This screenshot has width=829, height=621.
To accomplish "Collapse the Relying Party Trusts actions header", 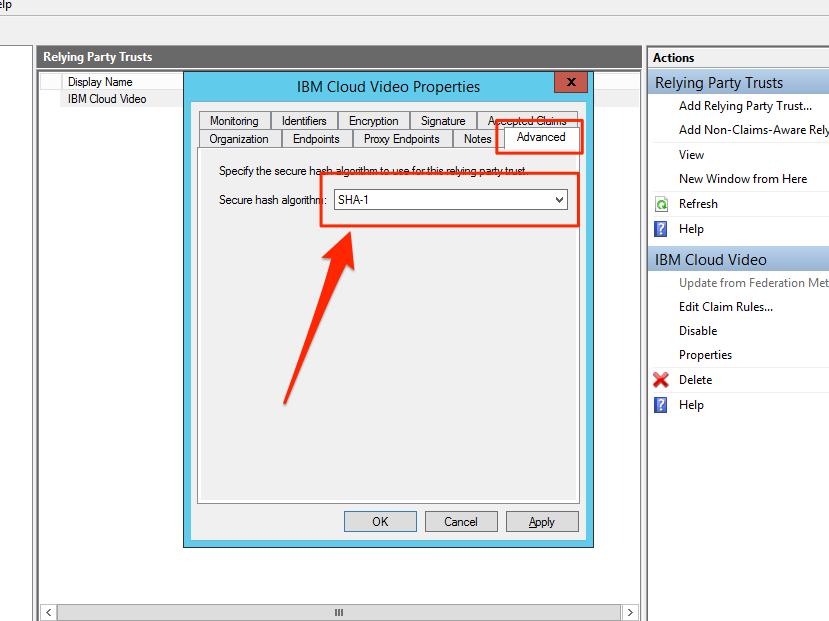I will click(739, 83).
